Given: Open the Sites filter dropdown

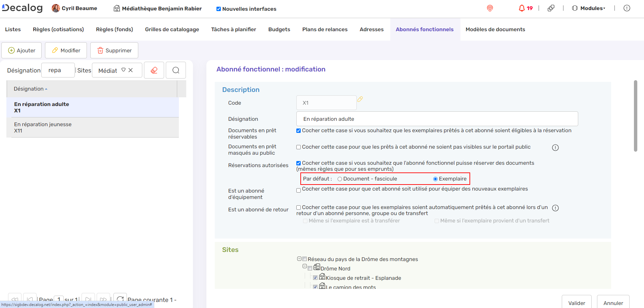Looking at the screenshot, I should [x=123, y=70].
